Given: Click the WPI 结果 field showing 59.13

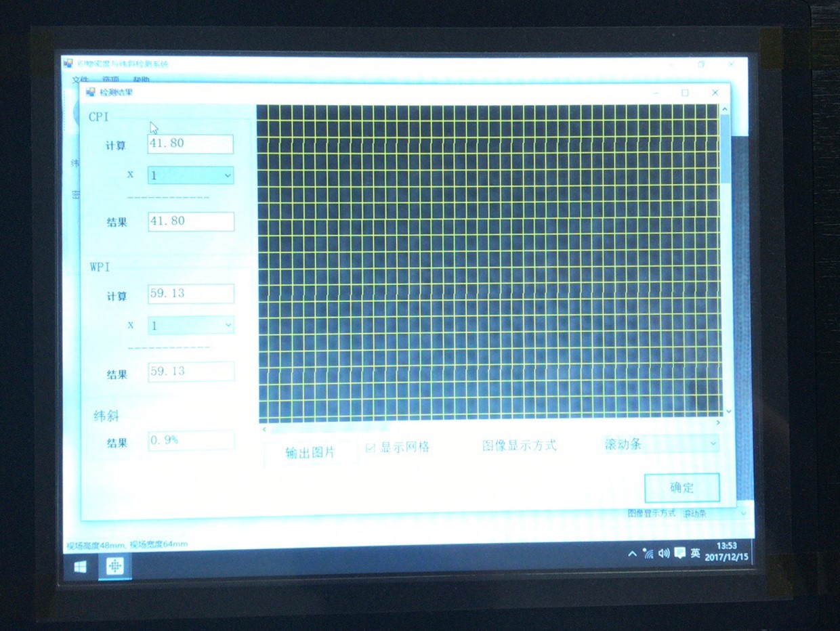Looking at the screenshot, I should pos(192,371).
